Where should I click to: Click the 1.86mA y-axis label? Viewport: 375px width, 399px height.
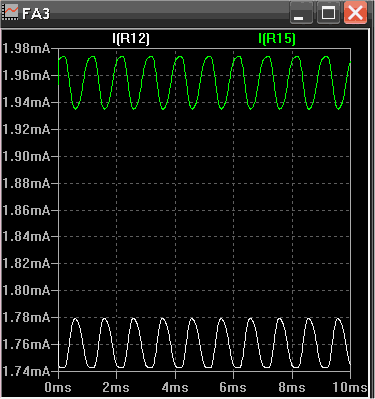click(x=26, y=210)
